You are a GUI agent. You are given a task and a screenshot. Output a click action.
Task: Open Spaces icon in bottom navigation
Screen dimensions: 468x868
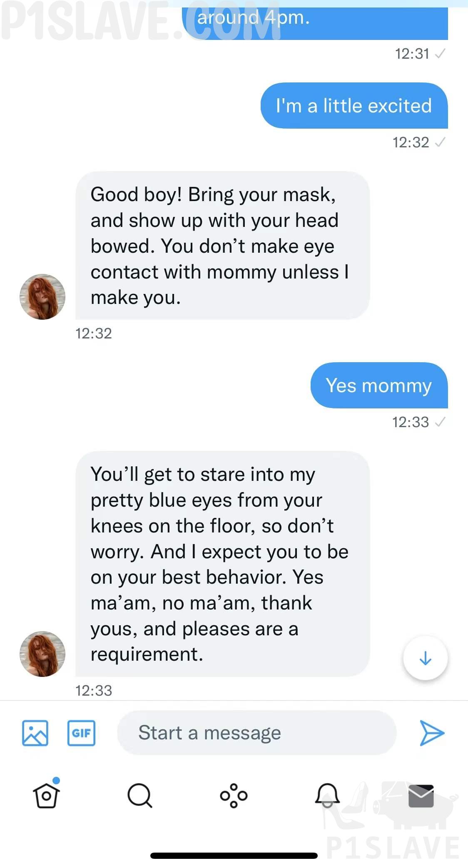234,795
